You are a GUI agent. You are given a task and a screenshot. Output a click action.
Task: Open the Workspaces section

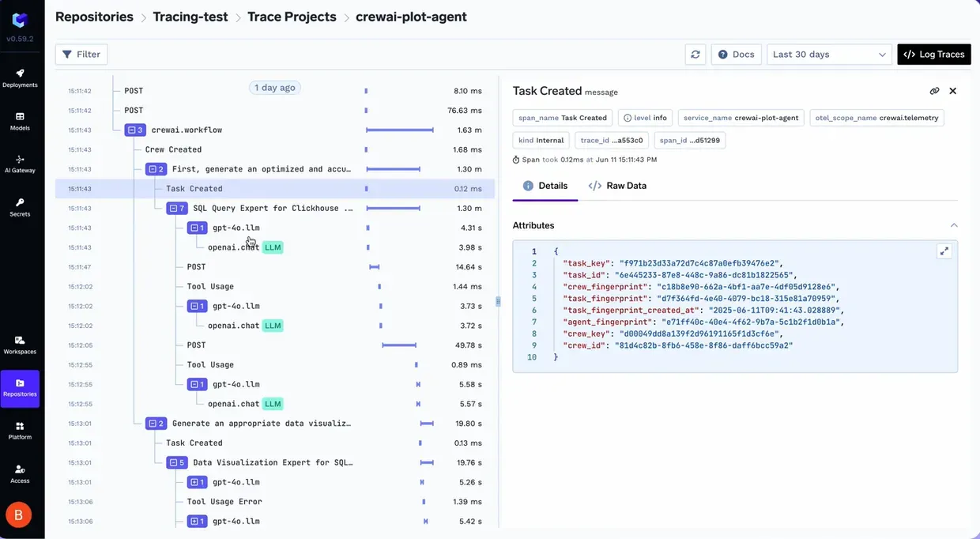coord(19,345)
